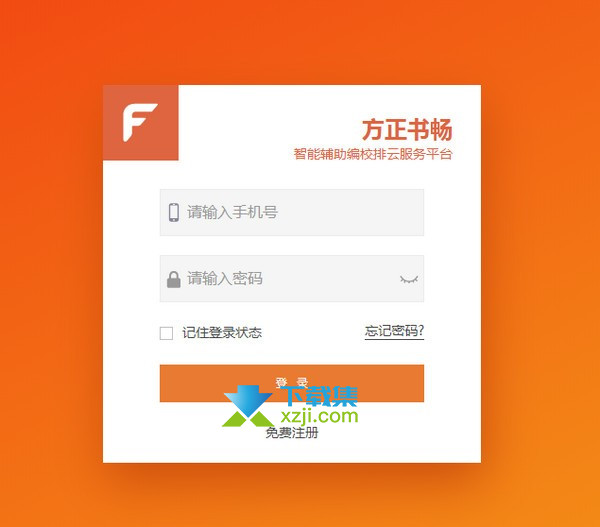Click the orange 登录 login button
This screenshot has height=527, width=600.
point(292,383)
